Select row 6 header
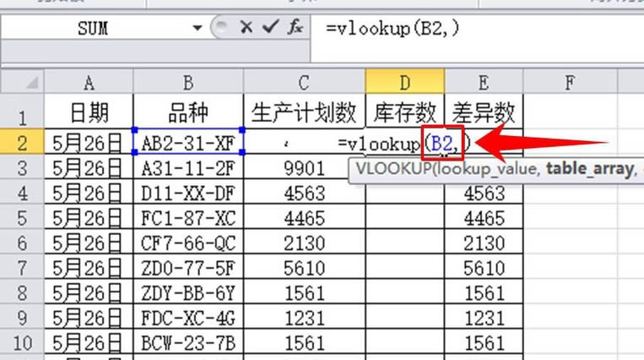The image size is (644, 360). pos(22,243)
